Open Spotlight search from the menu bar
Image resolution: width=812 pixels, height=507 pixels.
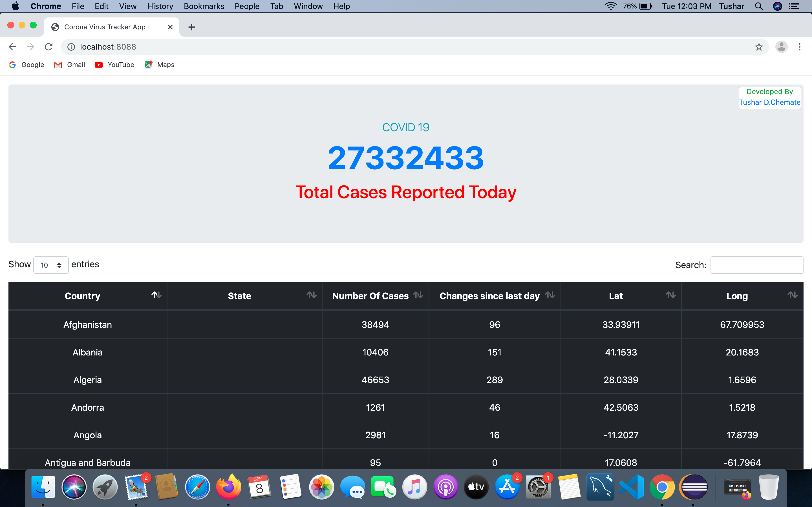pos(759,6)
